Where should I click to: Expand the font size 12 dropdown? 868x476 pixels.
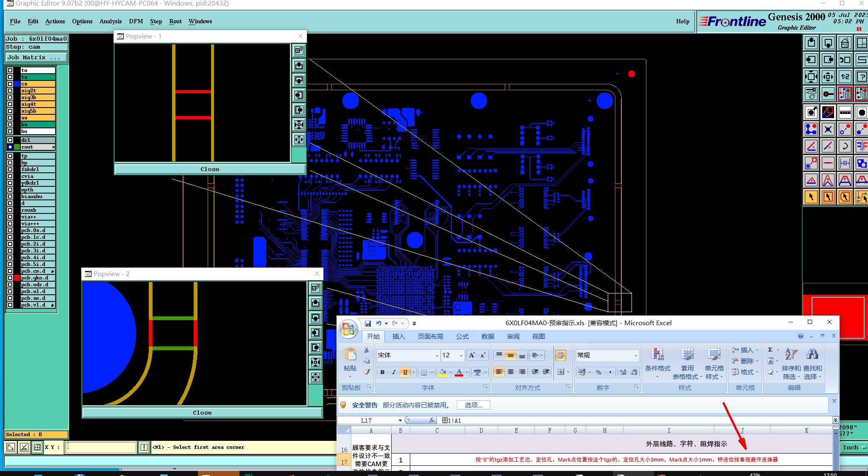point(461,356)
